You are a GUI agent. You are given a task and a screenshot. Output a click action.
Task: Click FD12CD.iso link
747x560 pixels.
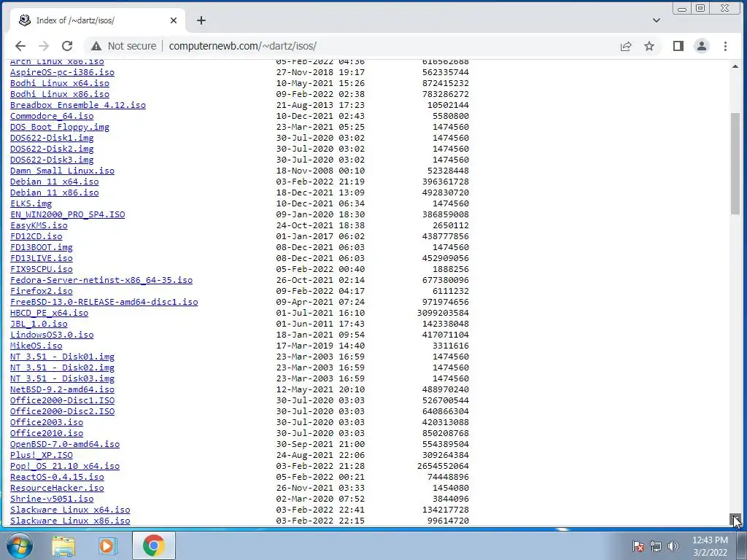(x=36, y=237)
